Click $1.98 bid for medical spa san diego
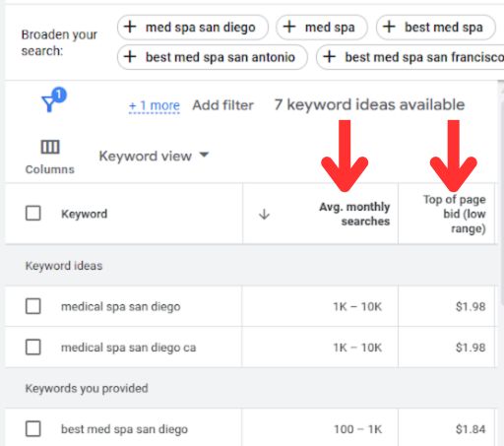The width and height of the screenshot is (504, 446). click(x=471, y=307)
